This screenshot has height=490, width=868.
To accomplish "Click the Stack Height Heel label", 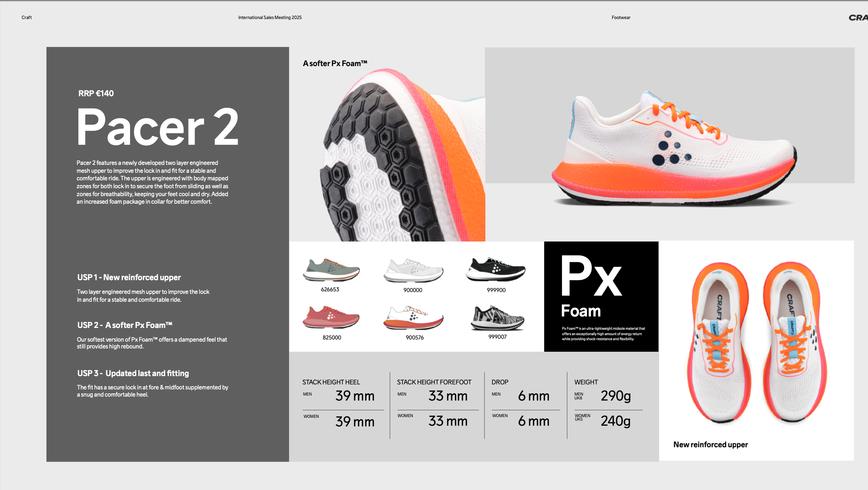I will pyautogui.click(x=331, y=382).
